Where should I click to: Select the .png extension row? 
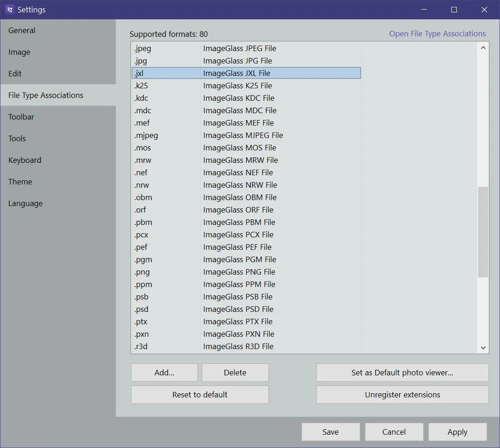[246, 272]
